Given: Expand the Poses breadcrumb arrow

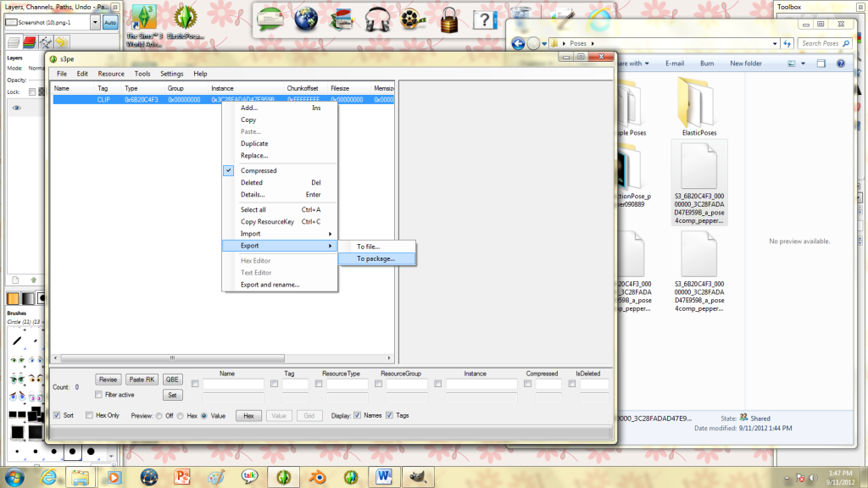Looking at the screenshot, I should pos(593,43).
